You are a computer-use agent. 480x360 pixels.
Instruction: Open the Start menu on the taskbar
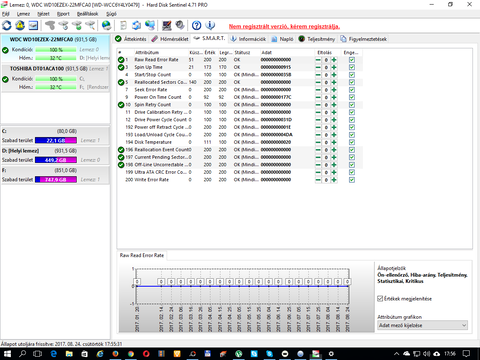tap(7, 353)
